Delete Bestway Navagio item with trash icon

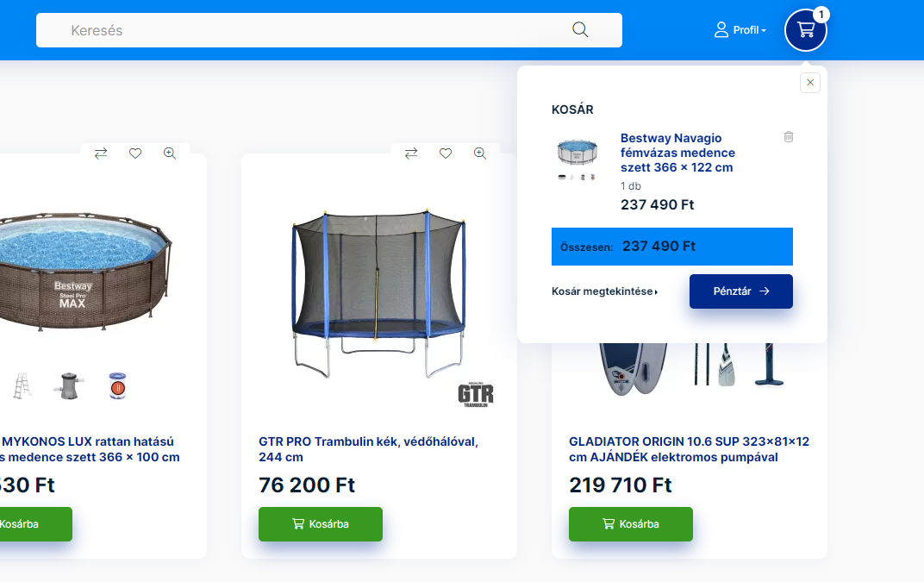(789, 137)
